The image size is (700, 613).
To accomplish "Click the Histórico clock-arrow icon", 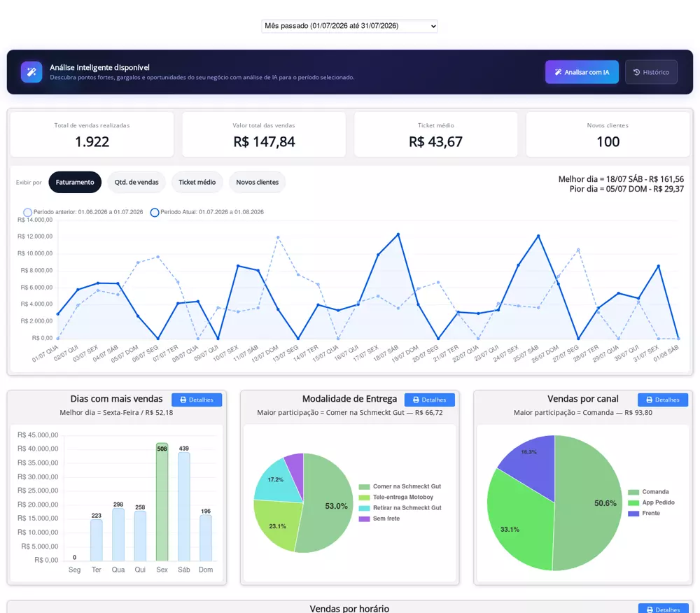I will [636, 72].
